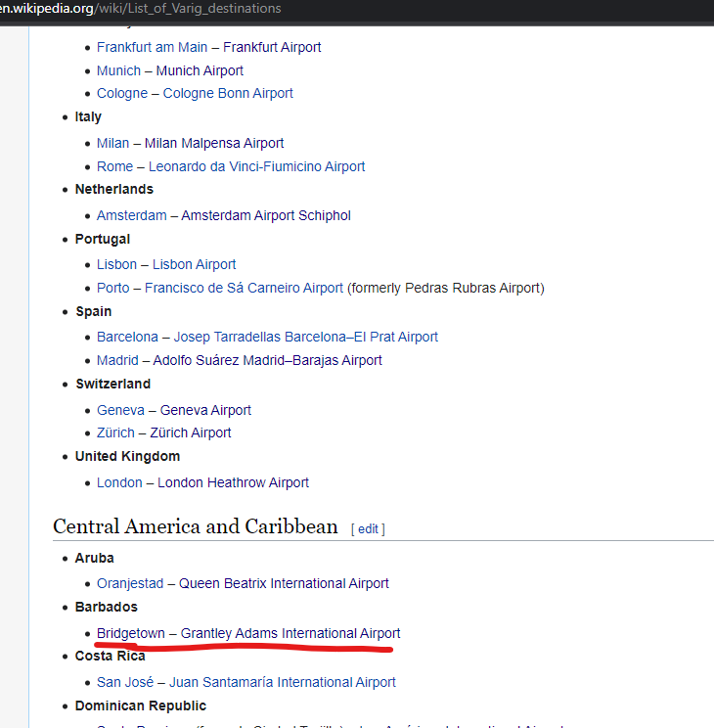Screen dimensions: 714x728
Task: Click the Dominican Republic country heading
Action: pos(141,706)
